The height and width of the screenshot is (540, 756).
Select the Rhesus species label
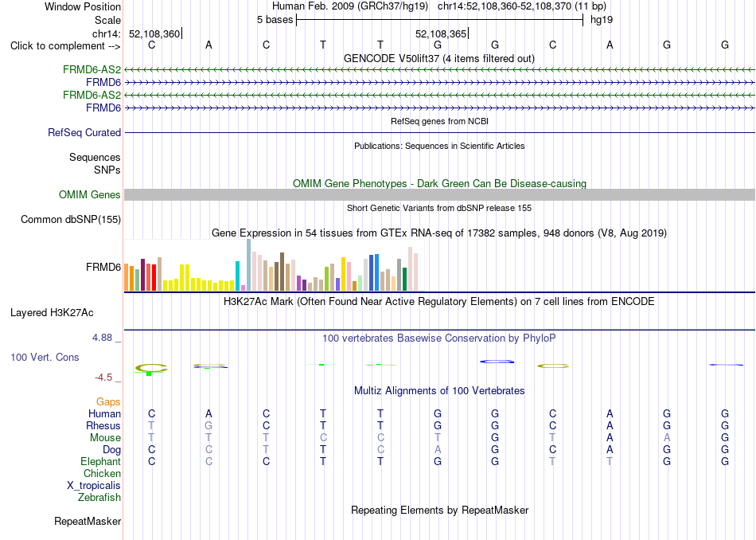coord(103,425)
